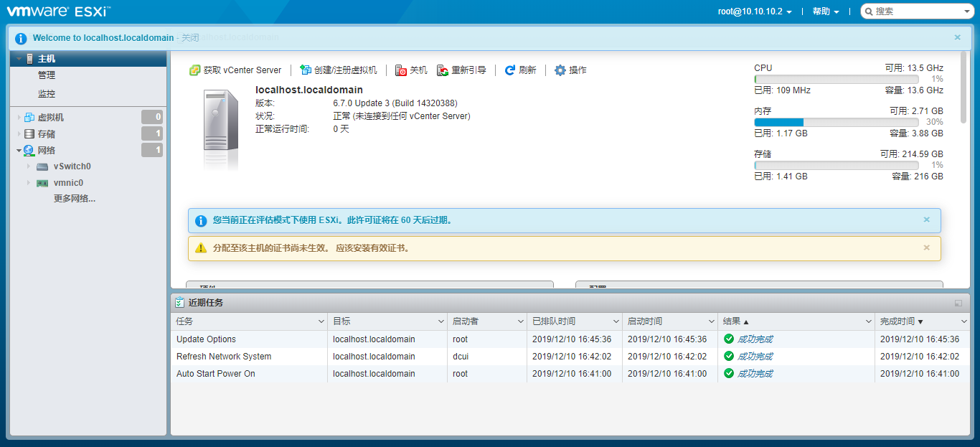Click the 存储 storage icon
The height and width of the screenshot is (447, 980).
click(x=29, y=134)
